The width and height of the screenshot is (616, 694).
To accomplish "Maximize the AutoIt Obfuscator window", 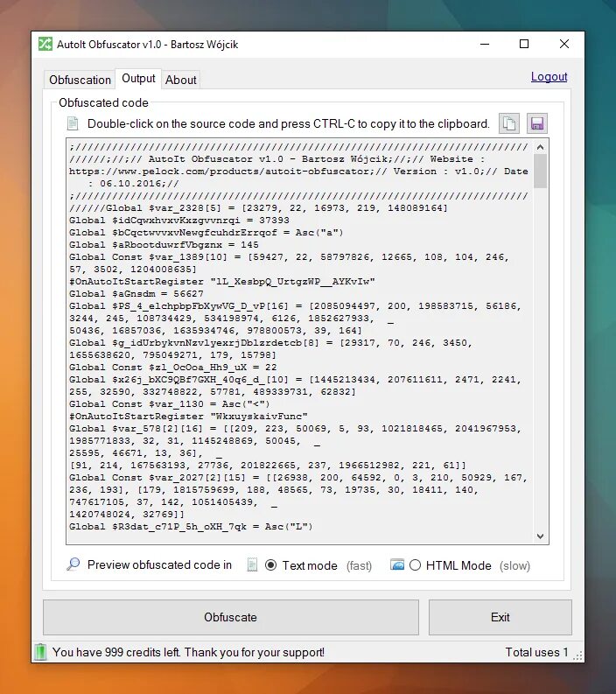I will (524, 45).
